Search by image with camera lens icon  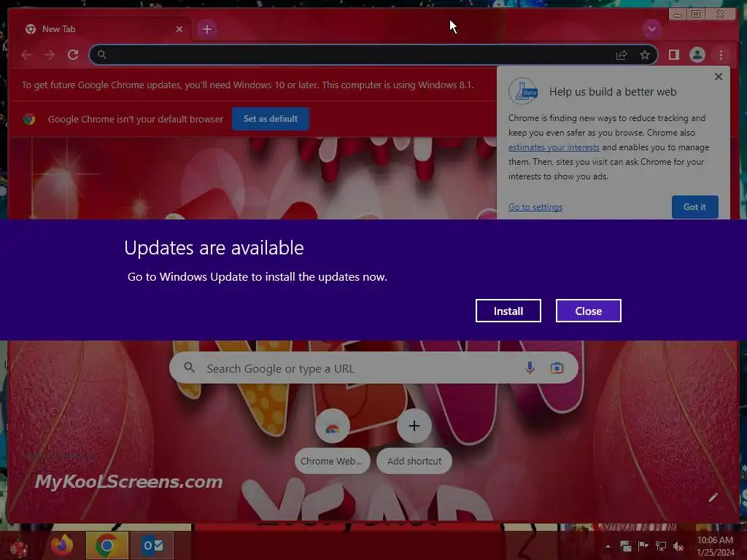tap(557, 368)
